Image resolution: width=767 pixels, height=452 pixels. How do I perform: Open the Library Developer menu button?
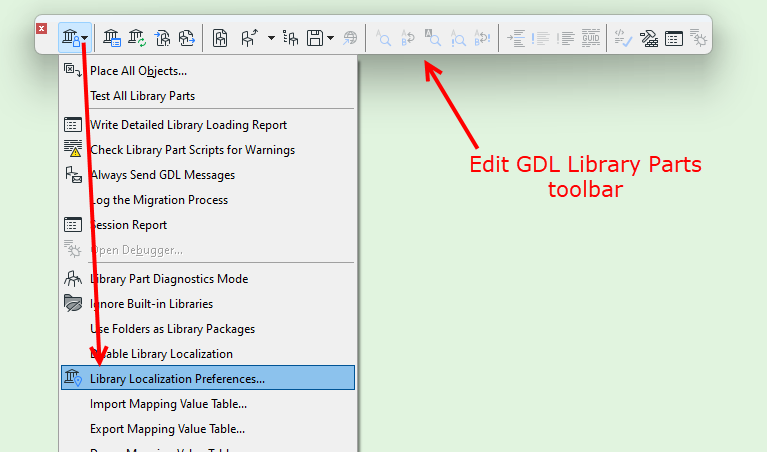(75, 38)
